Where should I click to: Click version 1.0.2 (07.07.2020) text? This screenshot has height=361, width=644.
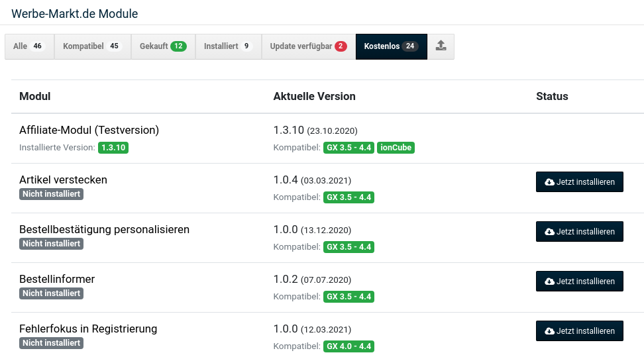click(x=312, y=280)
